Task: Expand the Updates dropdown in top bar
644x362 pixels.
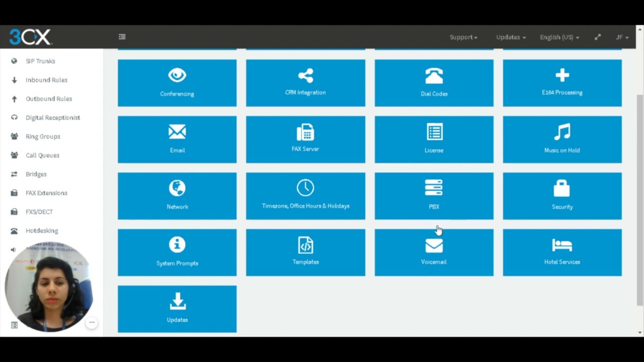Action: 511,37
